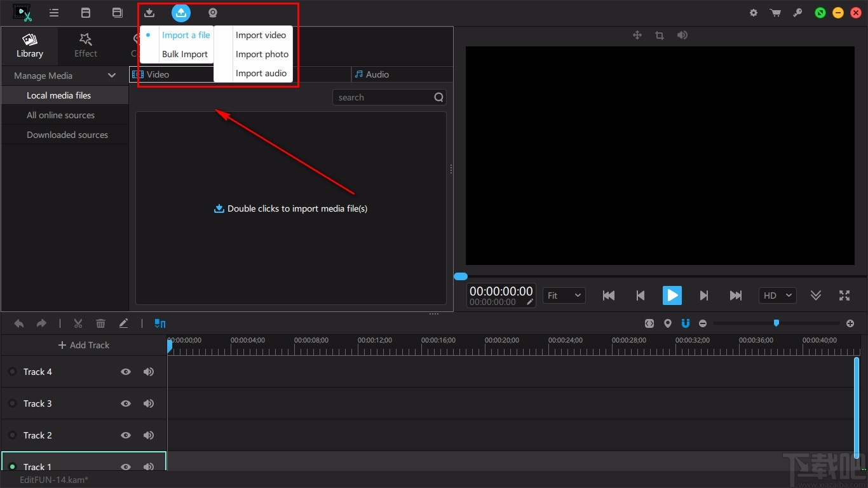The width and height of the screenshot is (868, 488).
Task: Click the scissors split tool in timeline toolbar
Action: click(78, 323)
